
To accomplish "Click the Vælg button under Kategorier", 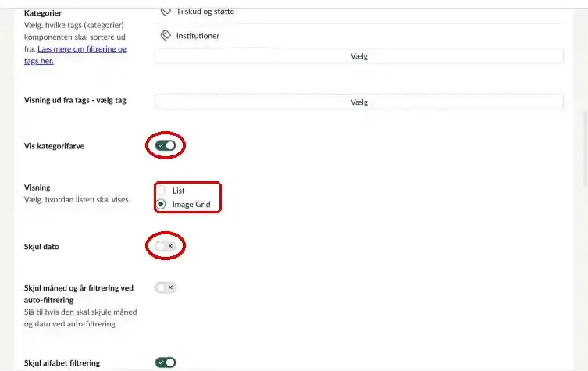I will click(359, 56).
